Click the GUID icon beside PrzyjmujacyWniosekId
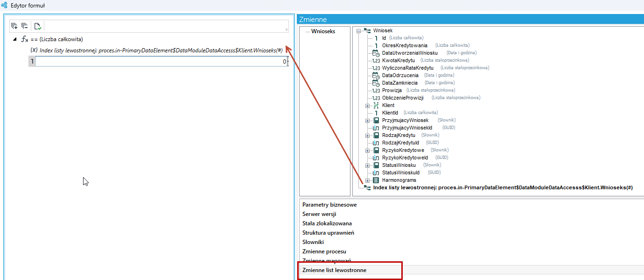This screenshot has height=280, width=644. (376, 128)
